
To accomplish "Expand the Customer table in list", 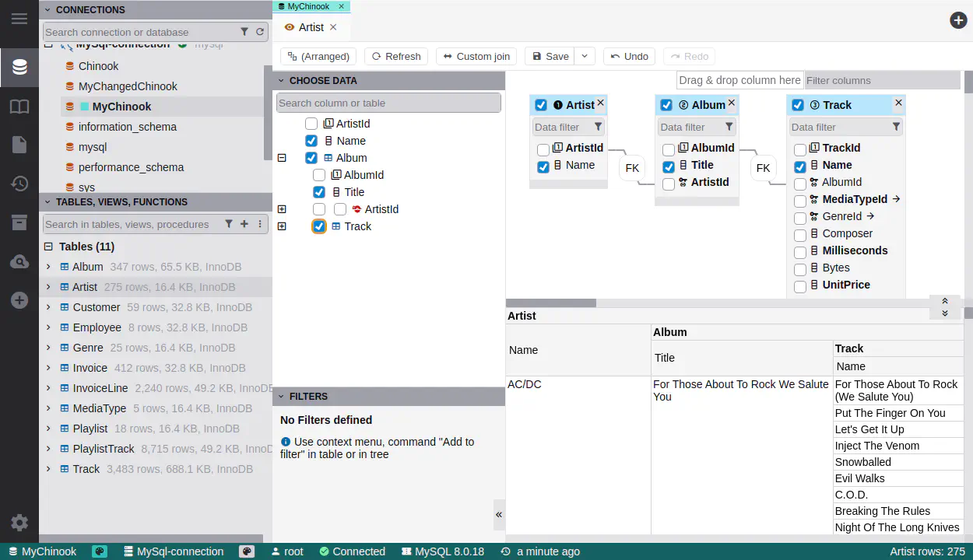I will (x=48, y=307).
